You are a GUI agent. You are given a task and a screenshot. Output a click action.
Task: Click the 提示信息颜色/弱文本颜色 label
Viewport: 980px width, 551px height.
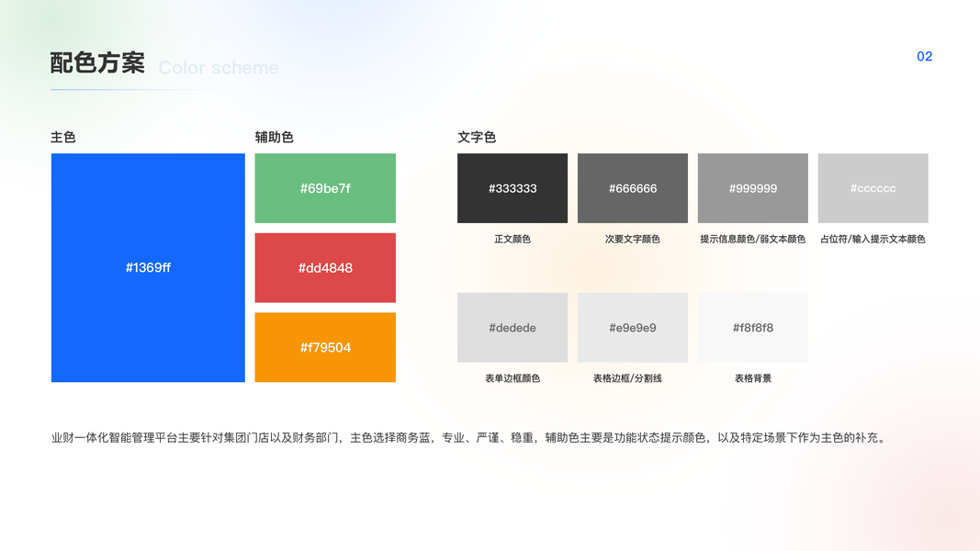(x=752, y=239)
